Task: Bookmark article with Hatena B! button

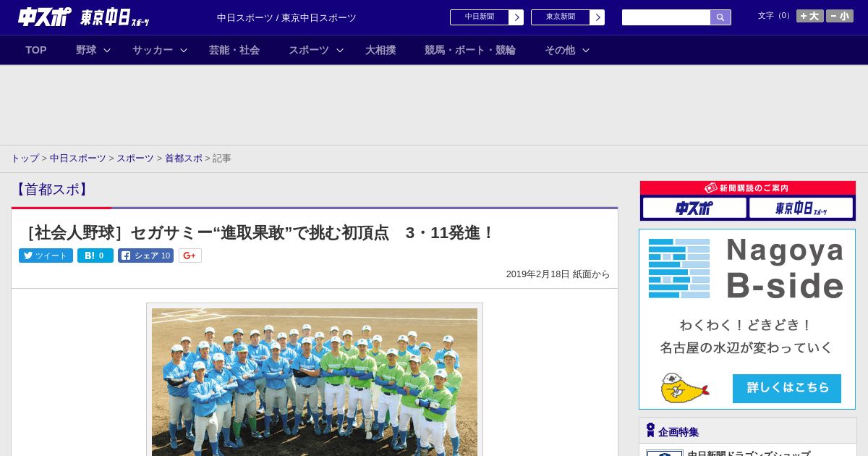Action: pos(95,256)
